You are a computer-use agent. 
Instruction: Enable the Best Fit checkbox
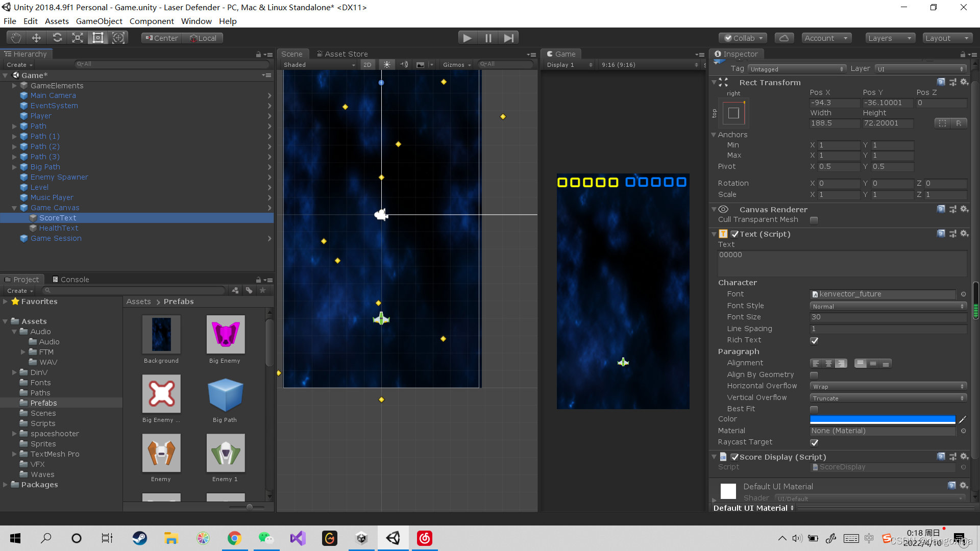coord(814,409)
